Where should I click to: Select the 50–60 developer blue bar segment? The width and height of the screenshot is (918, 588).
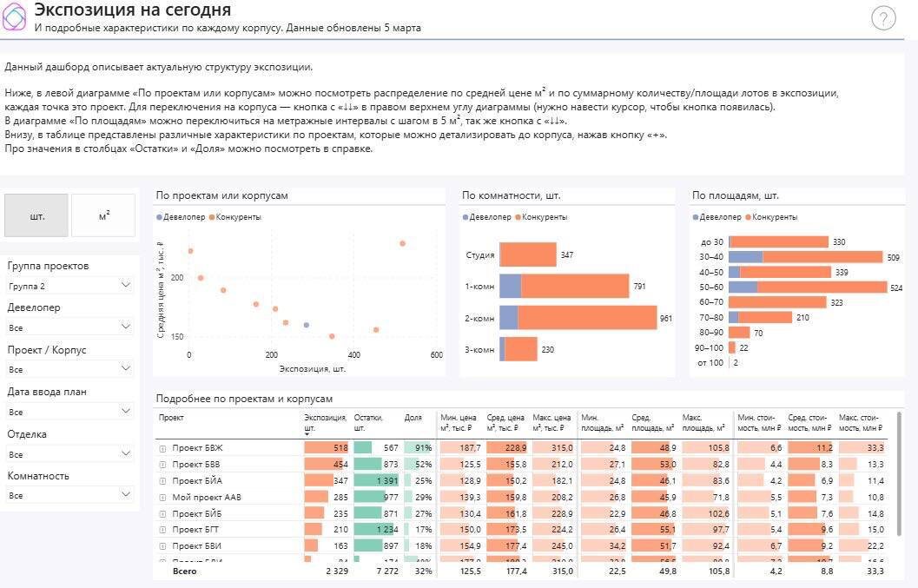(x=743, y=287)
